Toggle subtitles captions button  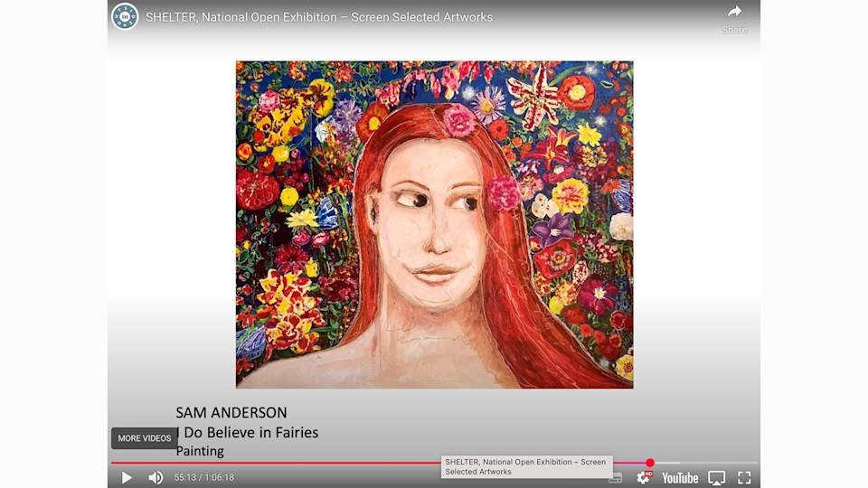tap(616, 477)
